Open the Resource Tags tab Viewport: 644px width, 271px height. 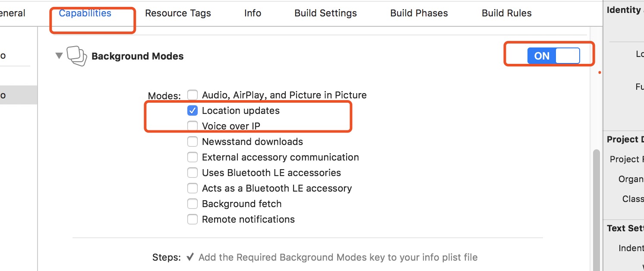click(178, 13)
